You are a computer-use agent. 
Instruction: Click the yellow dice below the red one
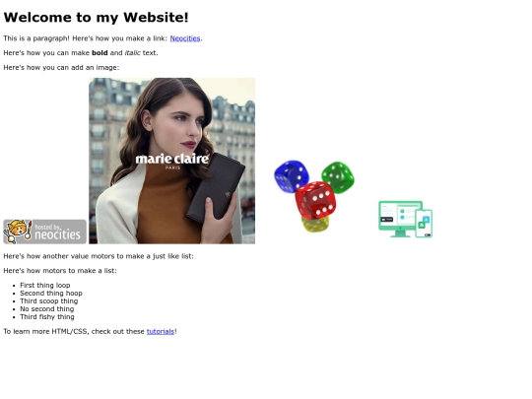[315, 225]
